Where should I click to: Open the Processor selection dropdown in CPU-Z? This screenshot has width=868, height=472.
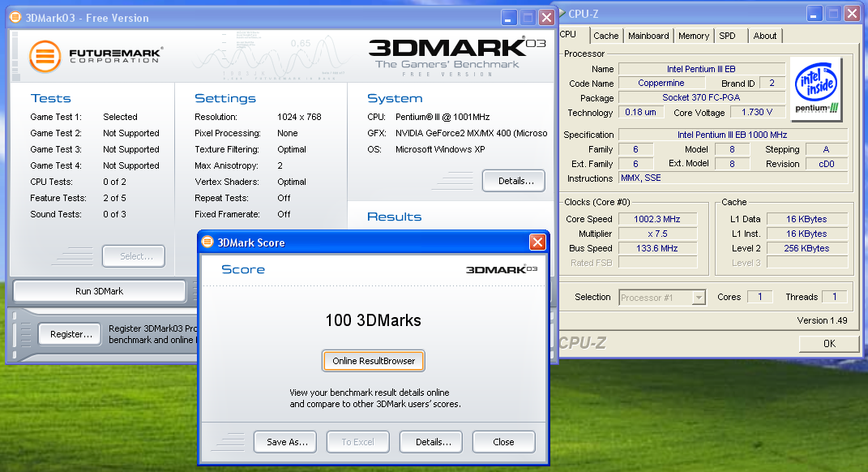699,298
